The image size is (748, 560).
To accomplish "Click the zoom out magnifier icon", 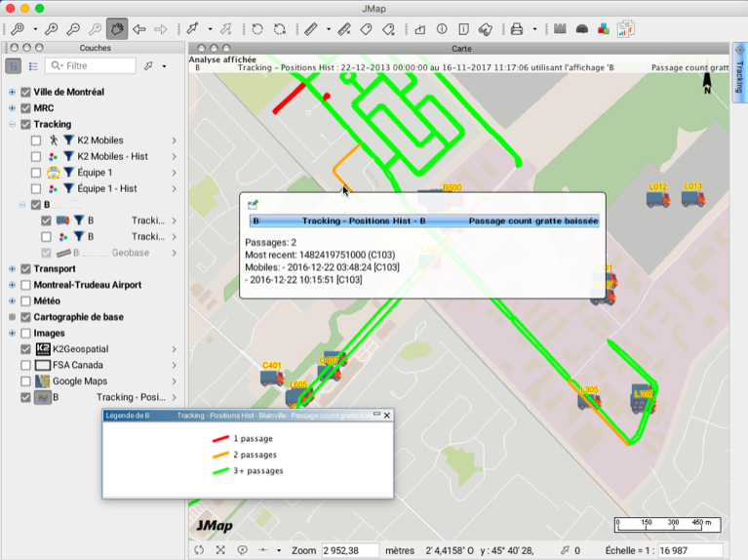I will [x=73, y=29].
